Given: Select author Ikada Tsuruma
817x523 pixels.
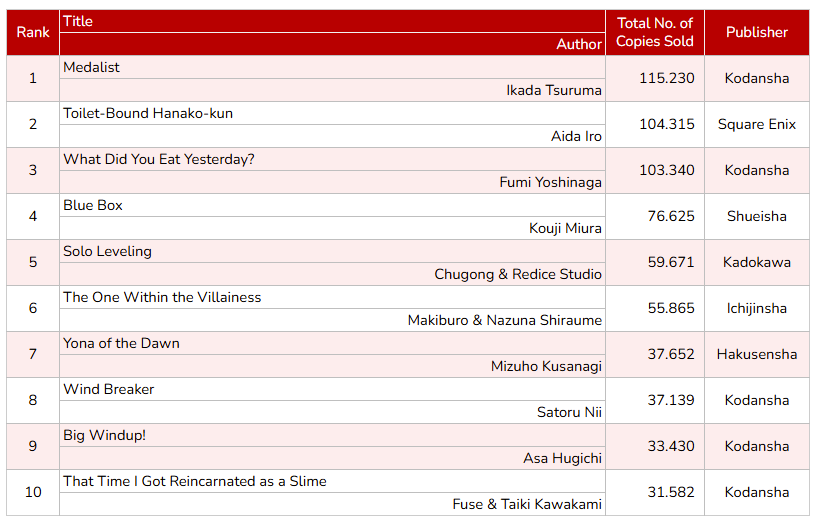Looking at the screenshot, I should (x=553, y=90).
